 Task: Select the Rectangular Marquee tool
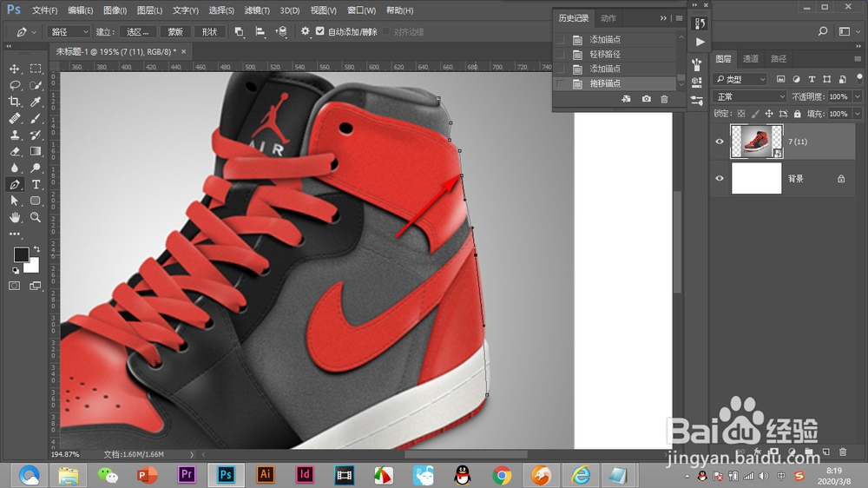point(36,69)
